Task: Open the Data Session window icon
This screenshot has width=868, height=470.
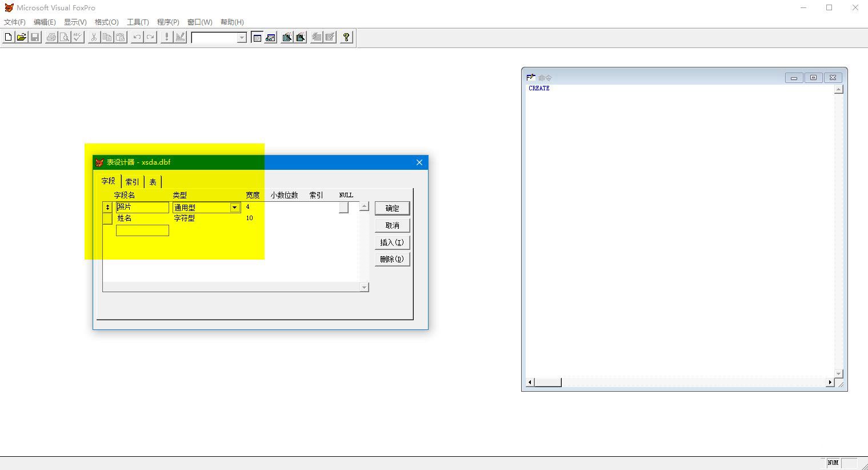Action: coord(271,37)
